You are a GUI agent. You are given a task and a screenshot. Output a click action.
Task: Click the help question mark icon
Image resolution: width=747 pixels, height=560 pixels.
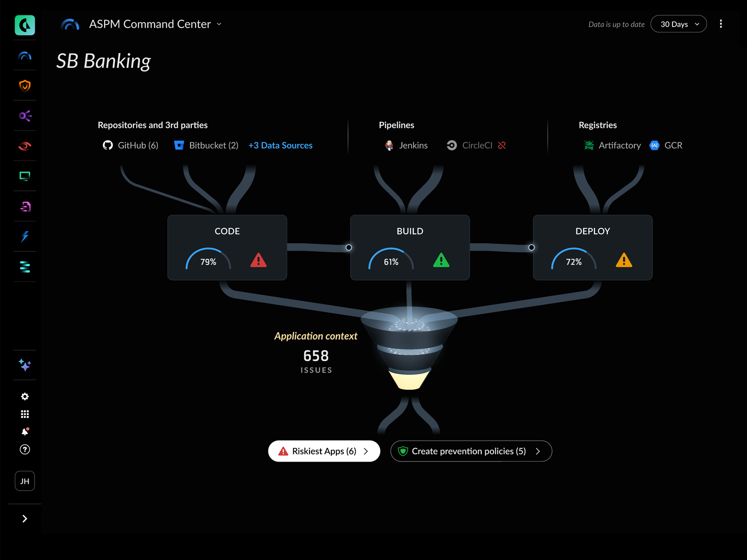pyautogui.click(x=25, y=449)
